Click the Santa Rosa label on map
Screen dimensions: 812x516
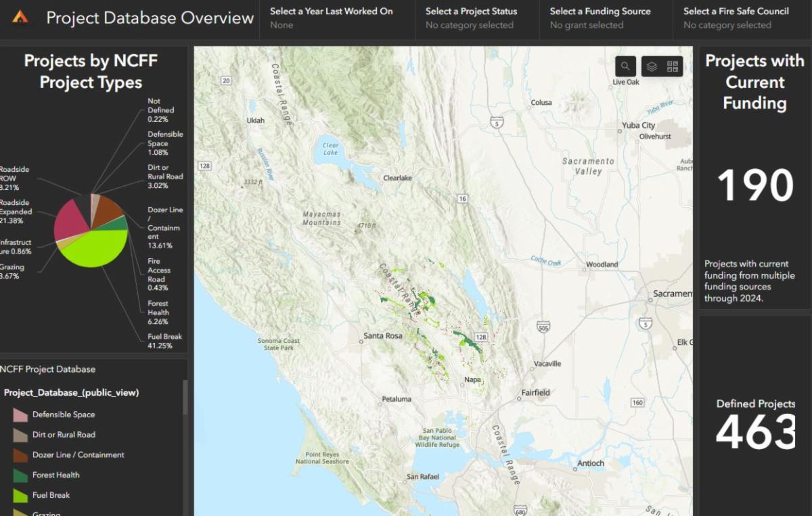pos(382,336)
